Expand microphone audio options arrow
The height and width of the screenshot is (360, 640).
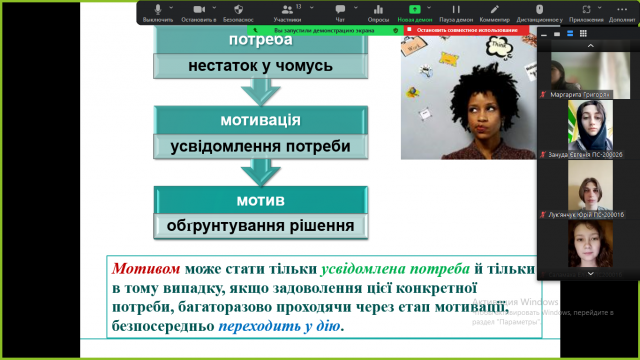(171, 7)
